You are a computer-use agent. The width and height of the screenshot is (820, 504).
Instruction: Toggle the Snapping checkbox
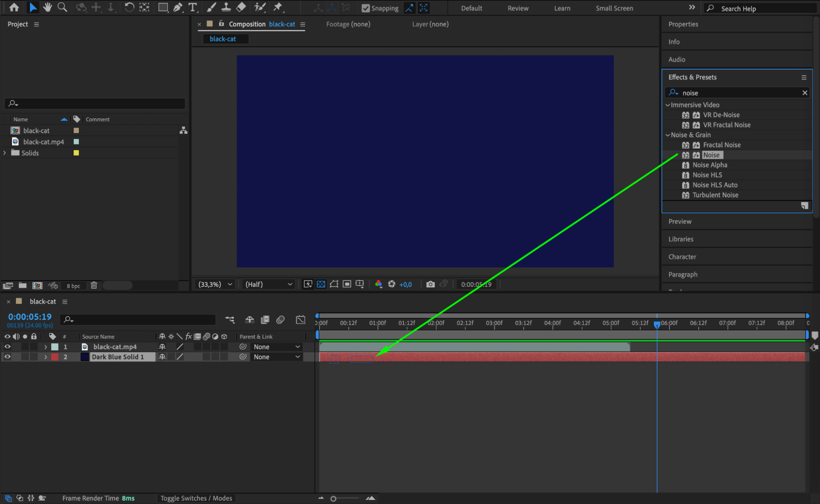[x=365, y=8]
